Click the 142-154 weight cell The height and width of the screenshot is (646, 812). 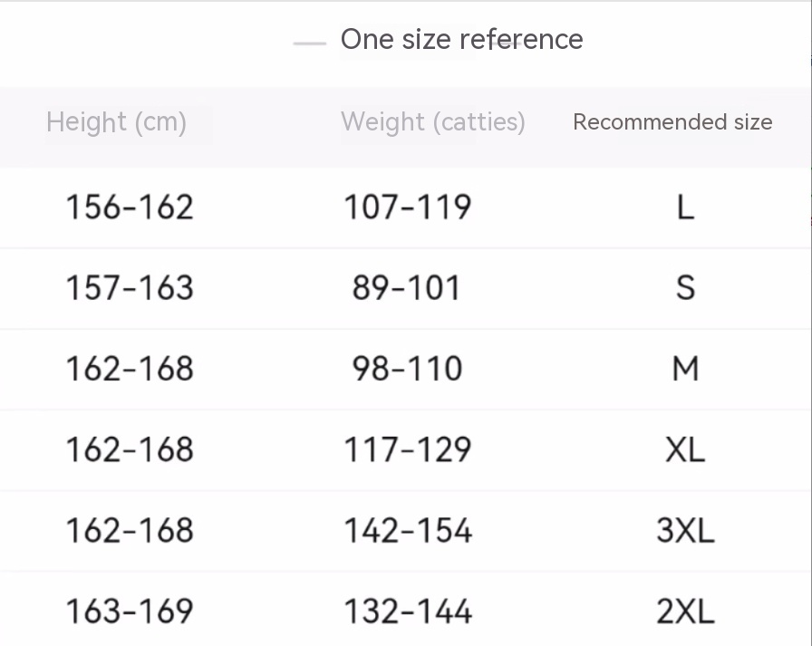(408, 530)
